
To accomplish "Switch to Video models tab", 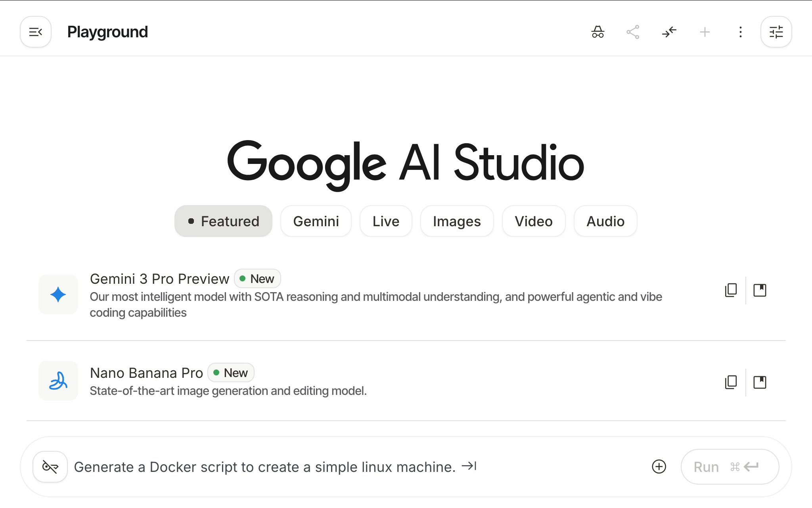I will pyautogui.click(x=534, y=221).
